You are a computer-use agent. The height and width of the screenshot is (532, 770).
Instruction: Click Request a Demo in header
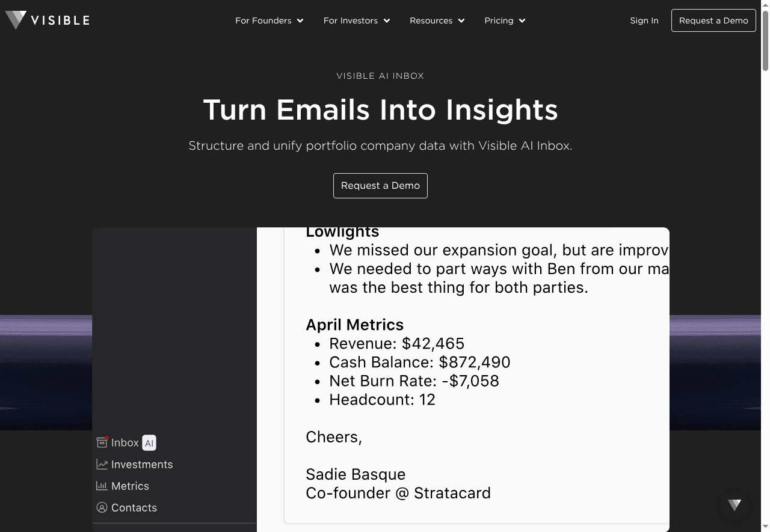(713, 20)
